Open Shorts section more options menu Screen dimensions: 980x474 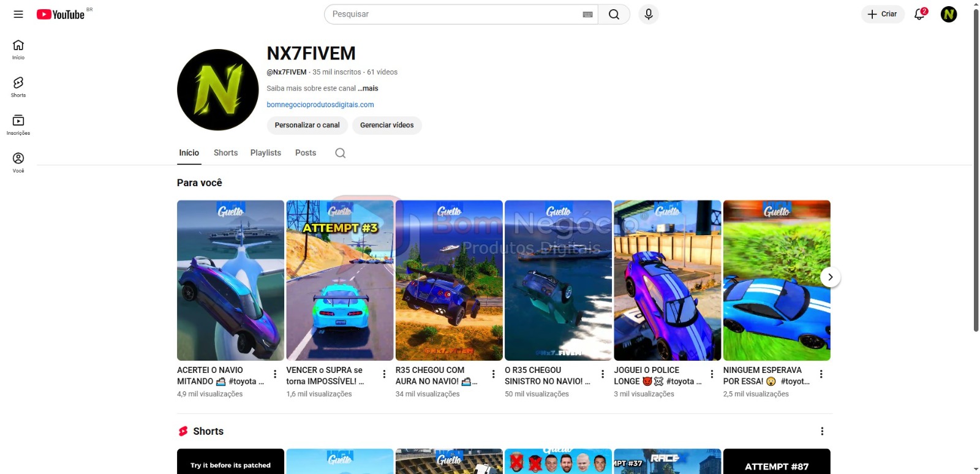[x=822, y=431]
